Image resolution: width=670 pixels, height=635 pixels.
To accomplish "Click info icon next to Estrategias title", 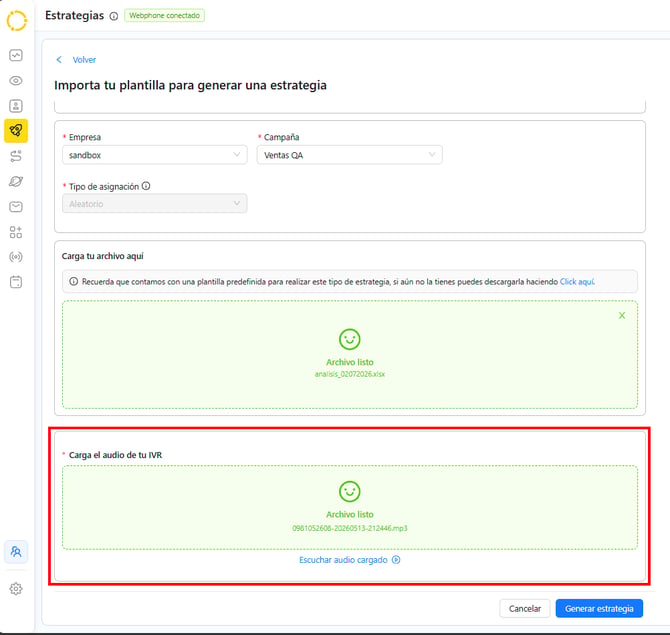I will (114, 16).
